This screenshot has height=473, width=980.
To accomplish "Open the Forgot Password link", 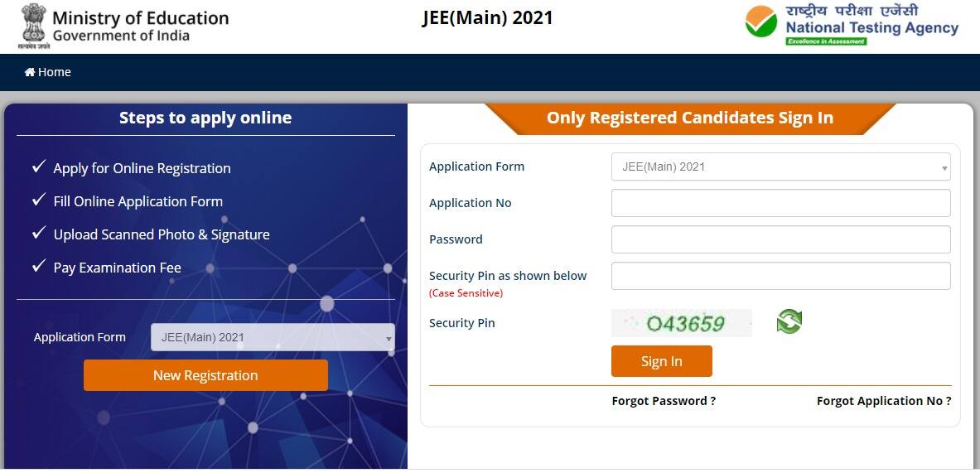I will (664, 401).
